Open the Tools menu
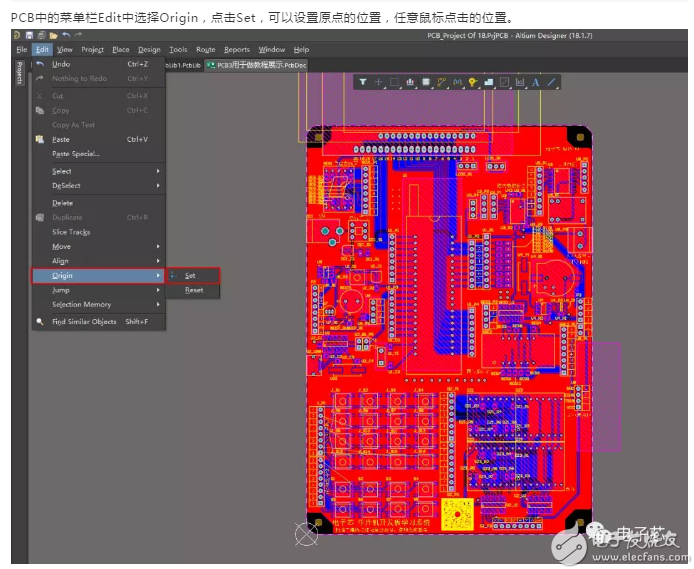694x569 pixels. coord(178,50)
